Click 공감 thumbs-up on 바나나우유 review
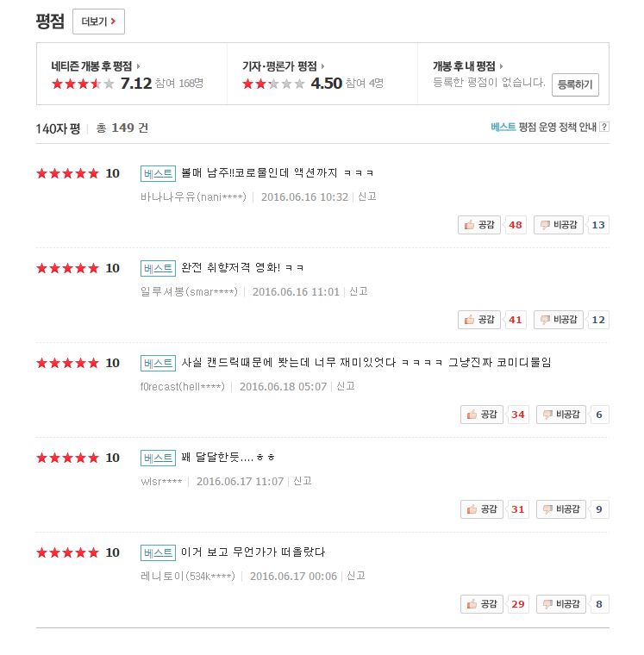Screen dimensions: 644x655 coord(478,225)
